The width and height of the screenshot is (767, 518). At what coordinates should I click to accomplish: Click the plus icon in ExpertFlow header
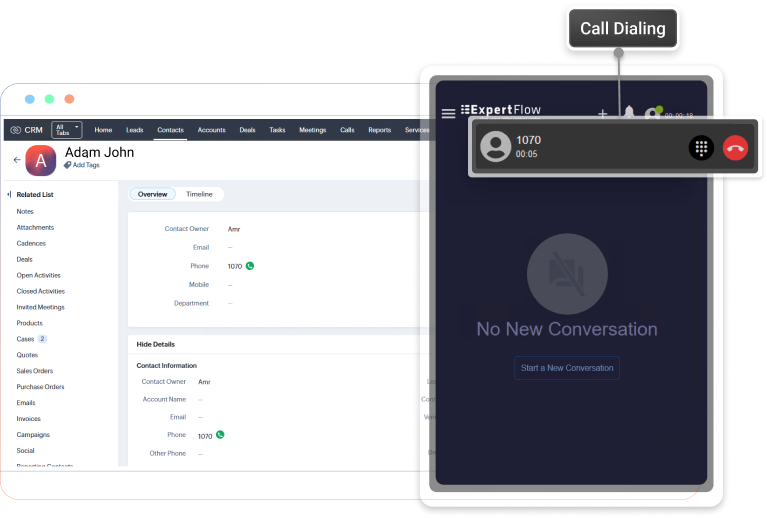tap(603, 113)
